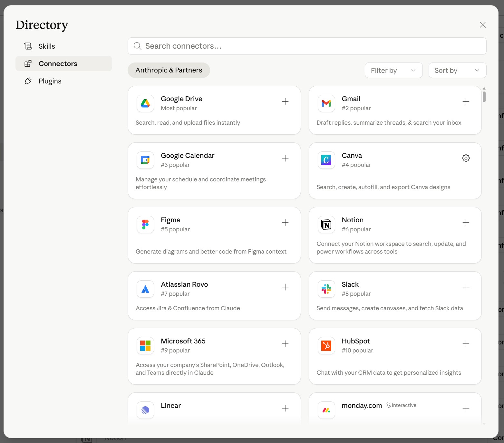Add the Gmail connector with plus

pyautogui.click(x=466, y=102)
